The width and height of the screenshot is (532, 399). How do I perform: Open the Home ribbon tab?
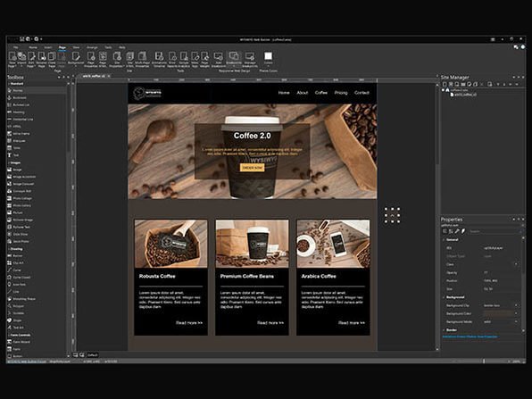[x=33, y=47]
